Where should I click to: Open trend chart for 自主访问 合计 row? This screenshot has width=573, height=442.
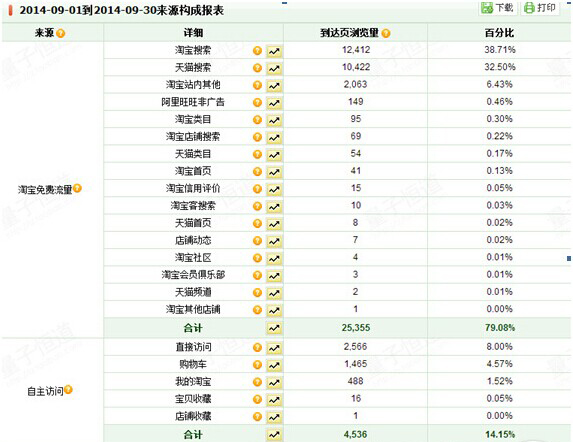[x=274, y=435]
